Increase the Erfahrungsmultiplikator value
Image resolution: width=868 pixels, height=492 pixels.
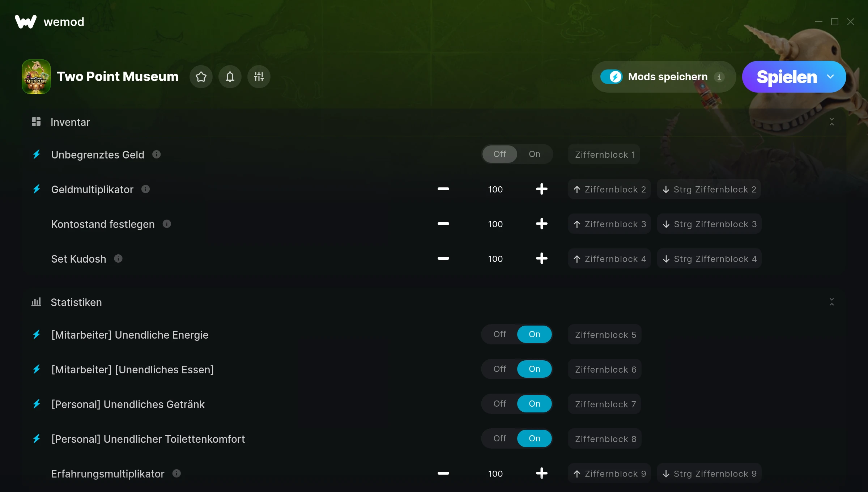coord(542,474)
